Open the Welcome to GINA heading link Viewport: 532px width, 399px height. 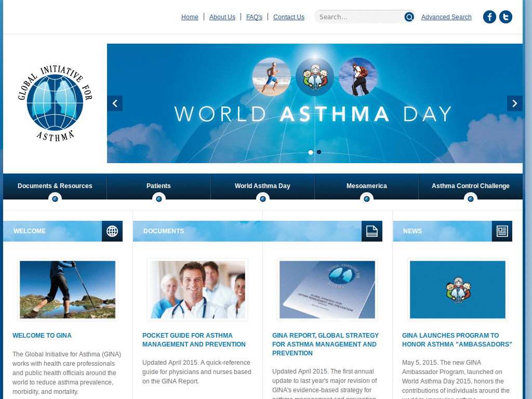(x=42, y=336)
